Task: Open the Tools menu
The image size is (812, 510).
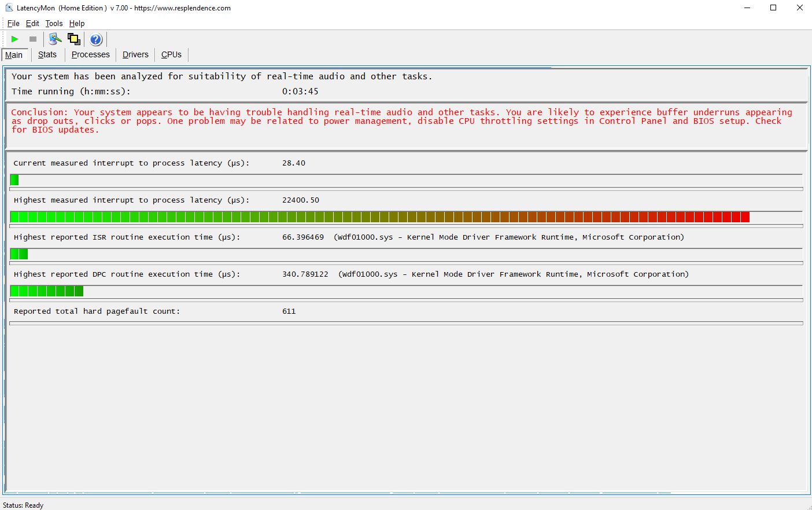Action: [54, 24]
